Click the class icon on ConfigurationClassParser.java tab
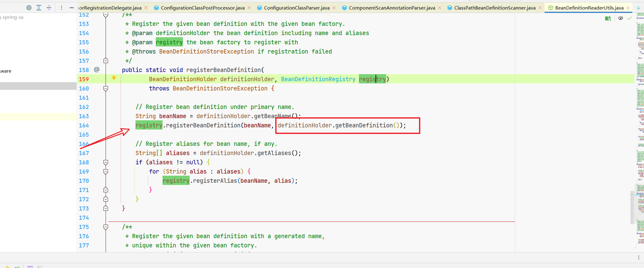Image resolution: width=644 pixels, height=268 pixels. 260,8
